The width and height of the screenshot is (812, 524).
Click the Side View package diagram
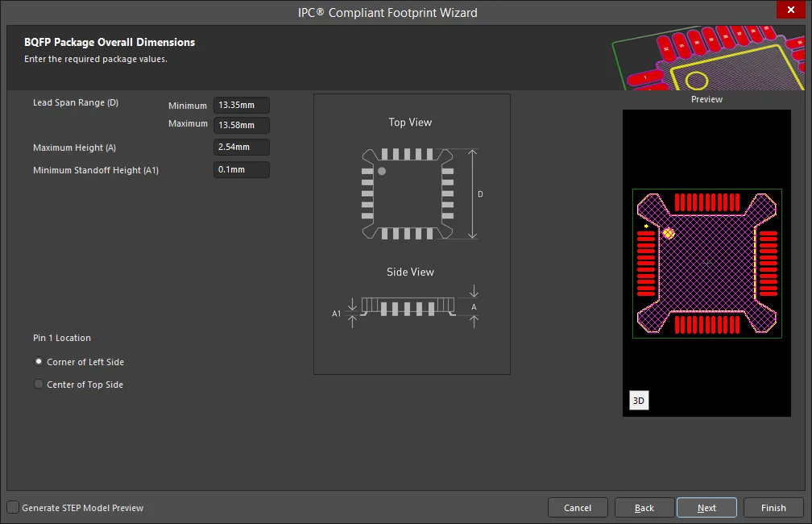pyautogui.click(x=408, y=306)
